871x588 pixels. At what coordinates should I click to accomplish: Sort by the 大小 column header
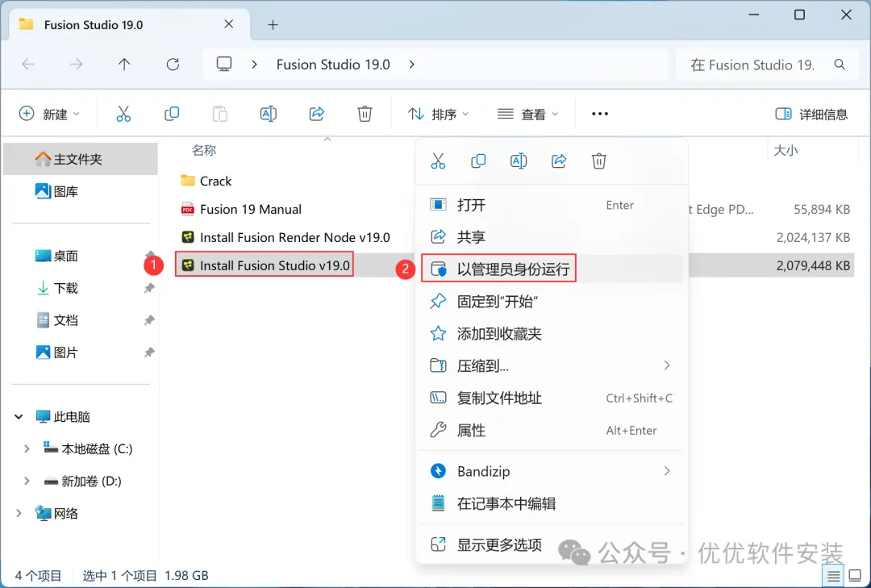click(786, 150)
